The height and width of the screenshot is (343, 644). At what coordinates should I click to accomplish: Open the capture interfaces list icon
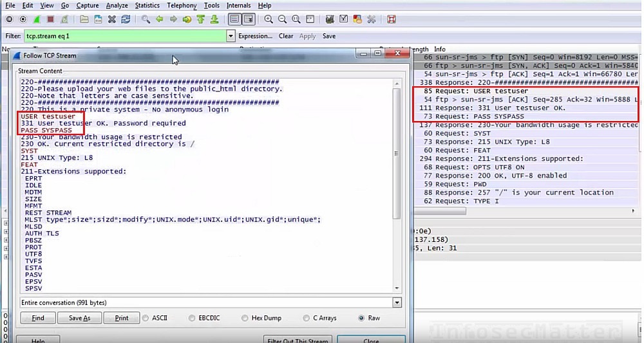click(10, 19)
